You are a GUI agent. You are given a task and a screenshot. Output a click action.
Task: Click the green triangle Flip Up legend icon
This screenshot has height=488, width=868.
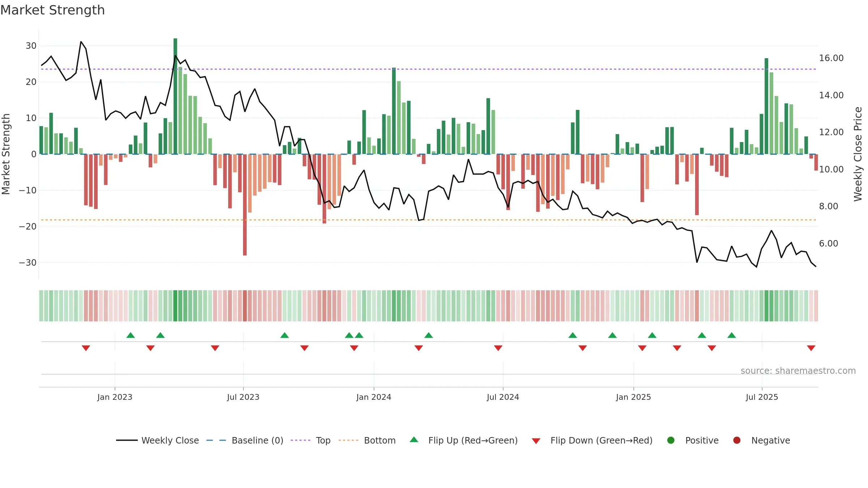click(x=414, y=440)
